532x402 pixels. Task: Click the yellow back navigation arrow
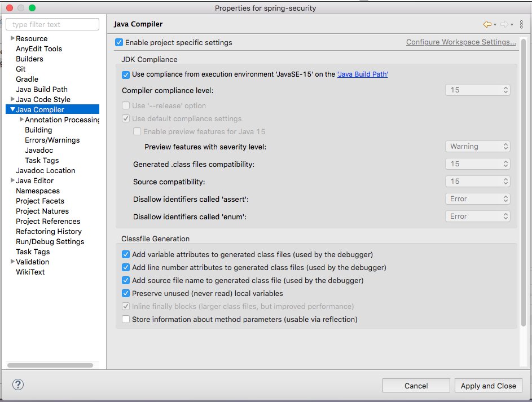coord(487,24)
